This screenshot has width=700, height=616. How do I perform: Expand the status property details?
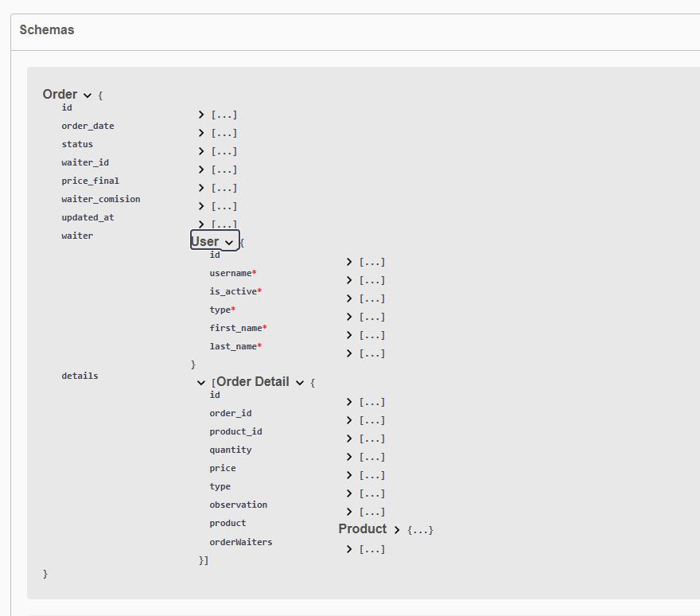tap(201, 151)
